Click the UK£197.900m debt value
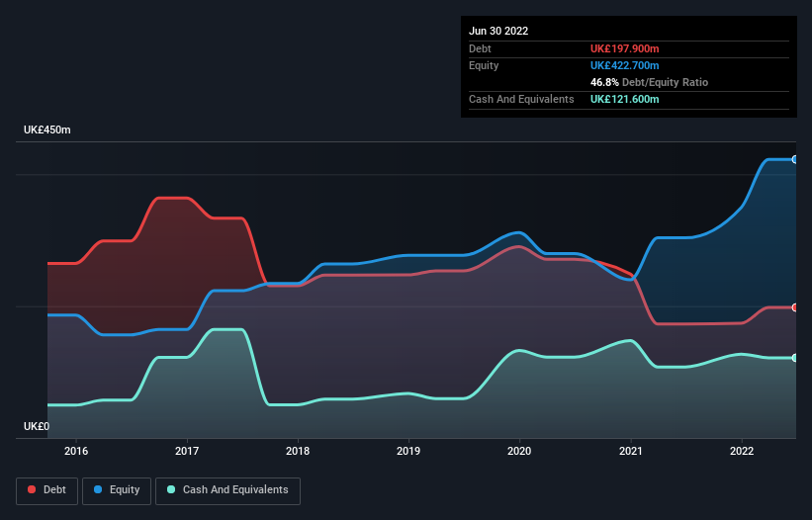 click(624, 48)
